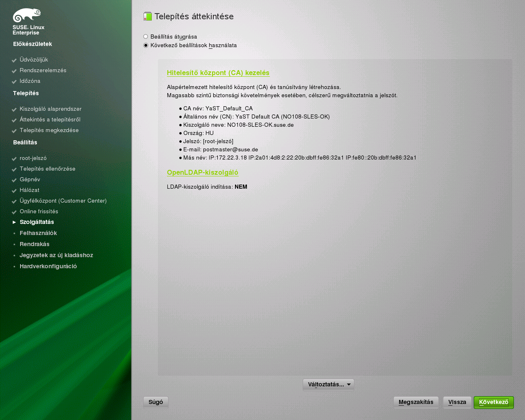The image size is (525, 420).
Task: Click the checkmark beside Online frissítés
Action: [14, 212]
